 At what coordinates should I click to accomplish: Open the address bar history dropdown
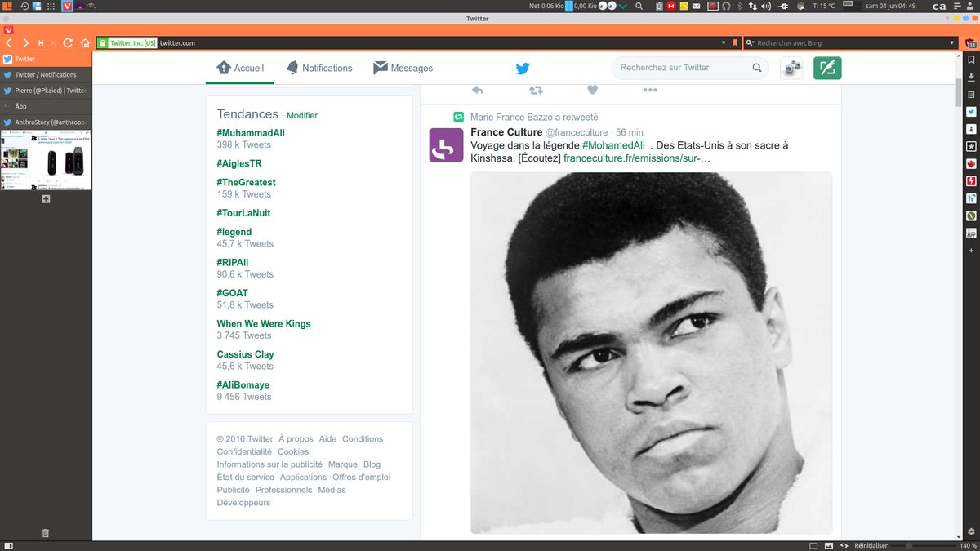(723, 42)
